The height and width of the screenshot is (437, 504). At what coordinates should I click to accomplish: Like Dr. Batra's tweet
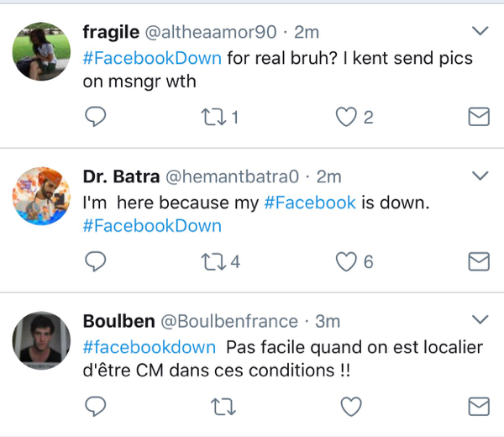[347, 262]
